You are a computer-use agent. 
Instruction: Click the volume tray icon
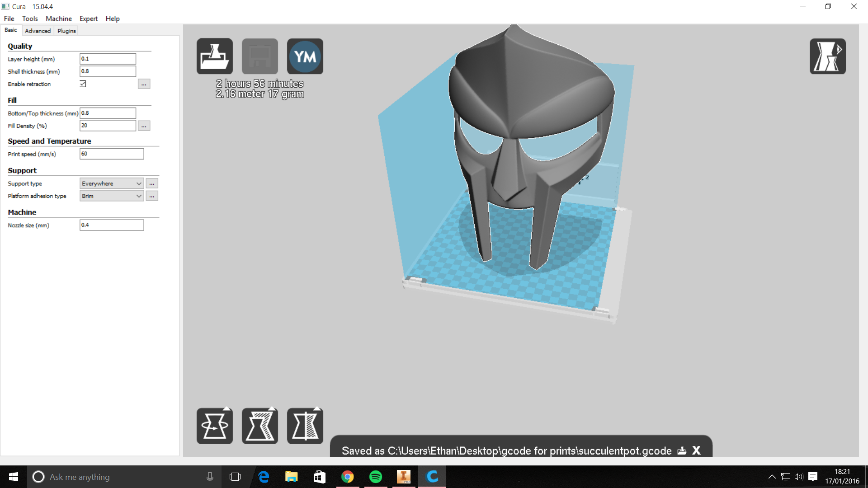[799, 477]
